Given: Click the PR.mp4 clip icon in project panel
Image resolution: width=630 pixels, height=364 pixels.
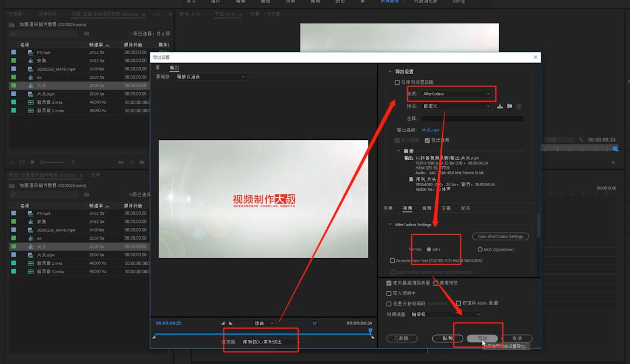Looking at the screenshot, I should [x=30, y=52].
